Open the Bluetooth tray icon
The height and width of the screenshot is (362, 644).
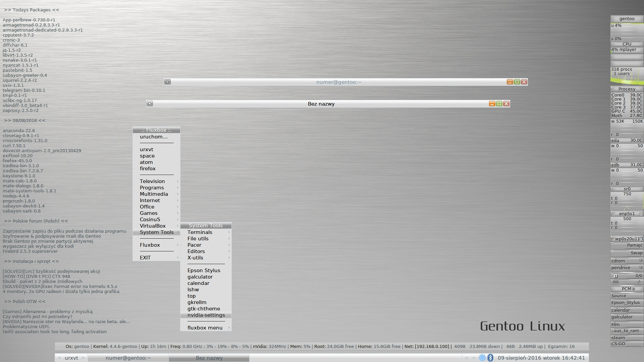point(490,358)
